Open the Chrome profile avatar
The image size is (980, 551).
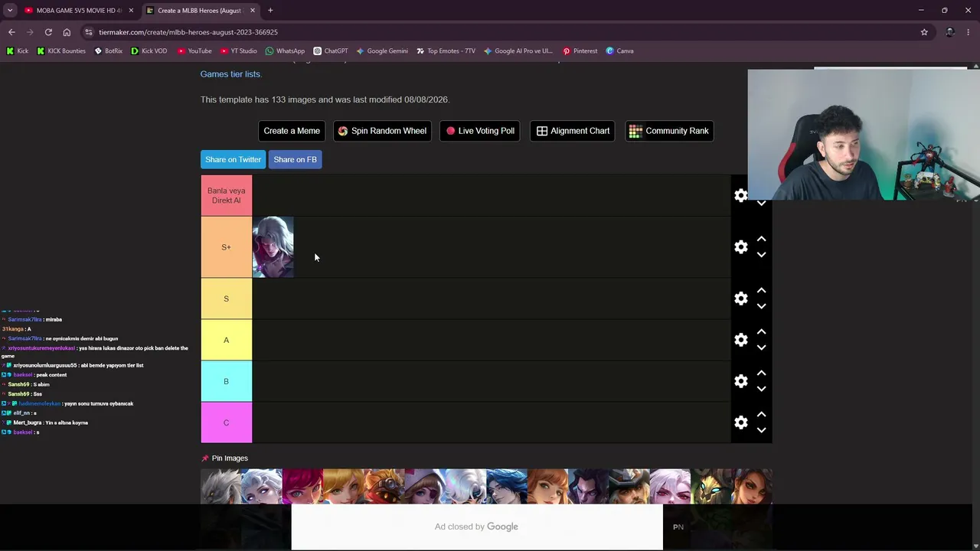950,32
